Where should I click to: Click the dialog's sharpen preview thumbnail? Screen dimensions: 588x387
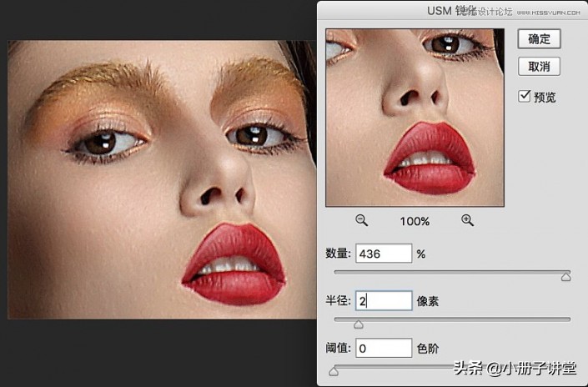click(415, 118)
